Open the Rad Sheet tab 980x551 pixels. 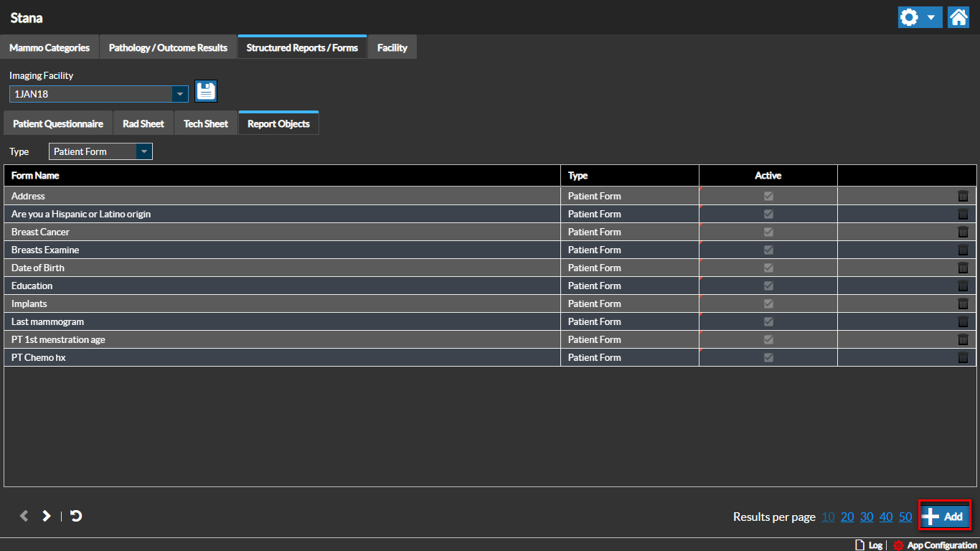tap(143, 123)
